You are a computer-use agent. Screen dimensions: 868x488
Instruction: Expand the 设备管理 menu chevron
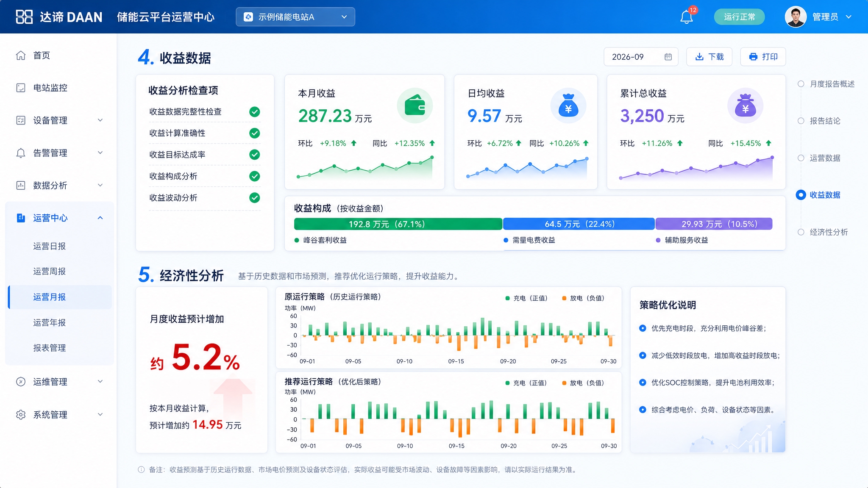[x=100, y=120]
